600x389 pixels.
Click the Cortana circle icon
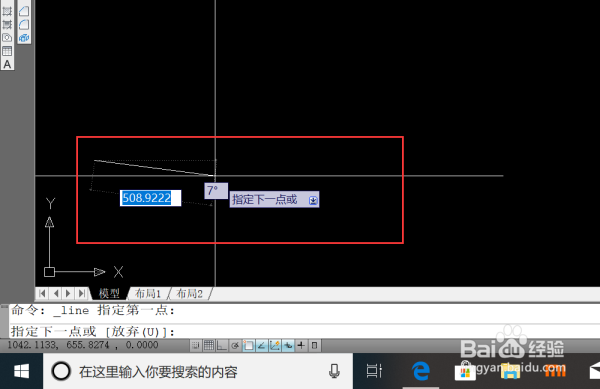(x=61, y=371)
